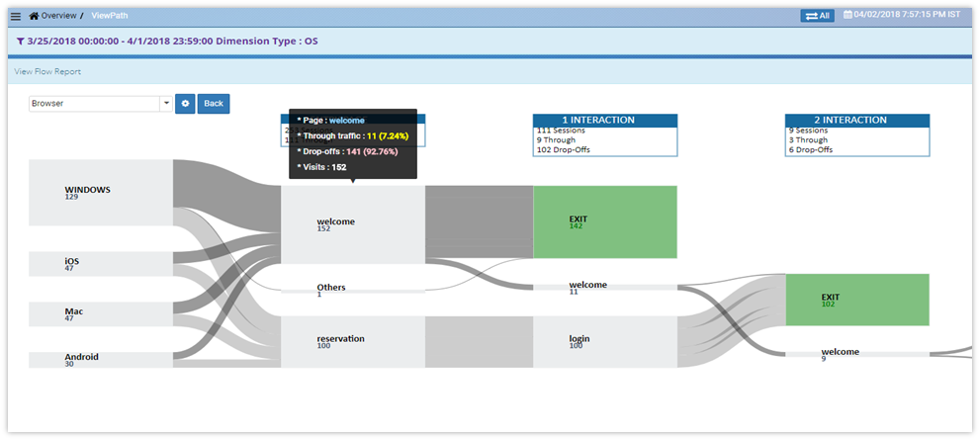Select the ViewPath breadcrumb
This screenshot has height=440, width=980.
click(108, 16)
